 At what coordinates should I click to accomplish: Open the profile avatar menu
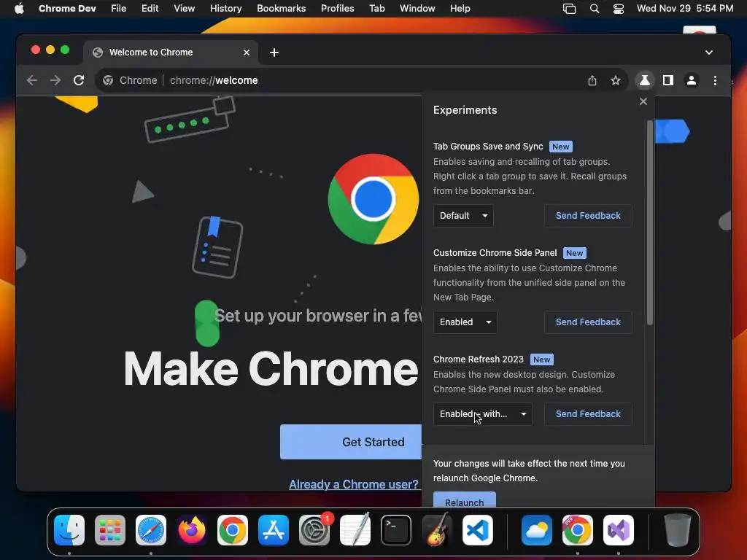(x=692, y=80)
